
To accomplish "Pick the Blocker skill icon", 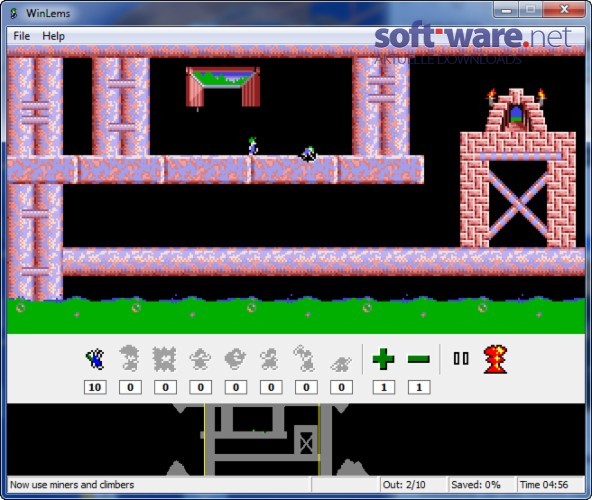I will (200, 359).
